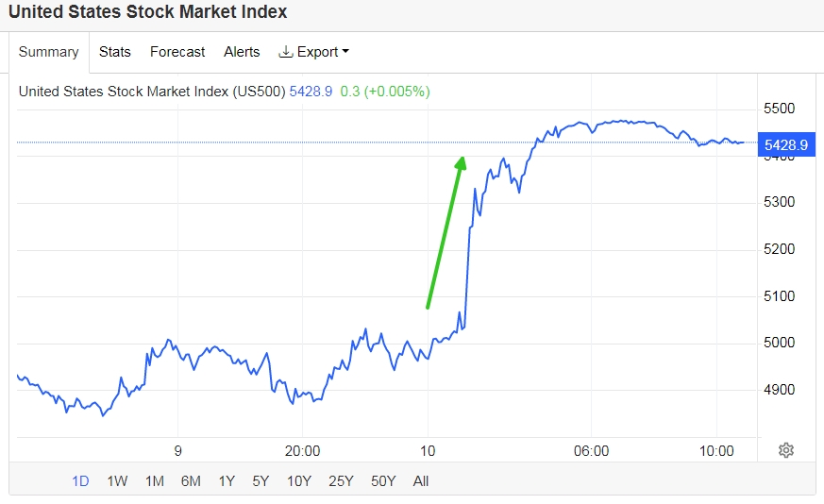Click the United States Stock Market Index title

tap(148, 12)
